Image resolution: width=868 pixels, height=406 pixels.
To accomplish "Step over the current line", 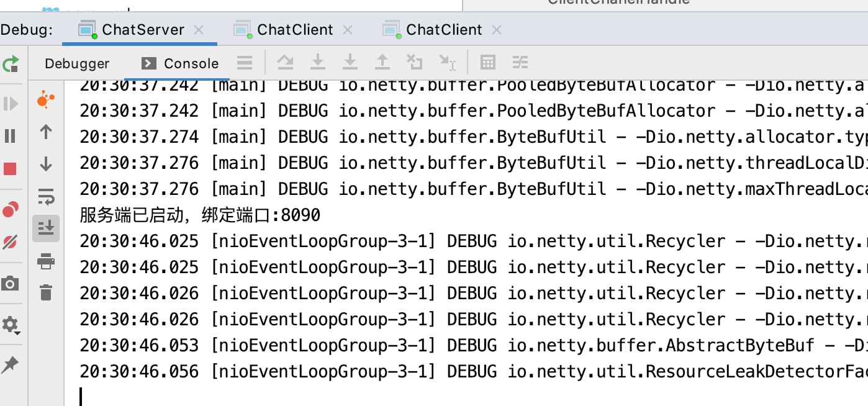I will tap(285, 62).
